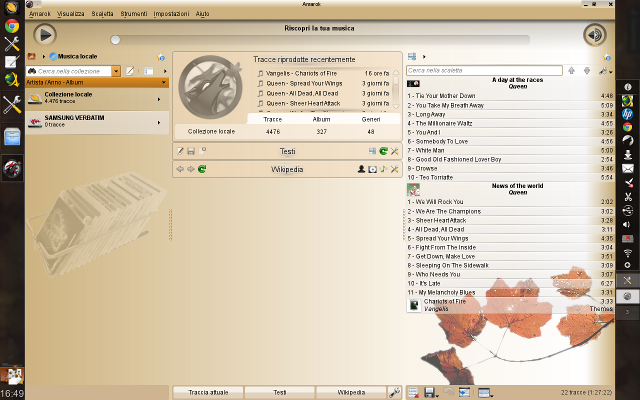Viewport: 640px width, 400px height.
Task: Open the Aiuto menu
Action: point(202,14)
